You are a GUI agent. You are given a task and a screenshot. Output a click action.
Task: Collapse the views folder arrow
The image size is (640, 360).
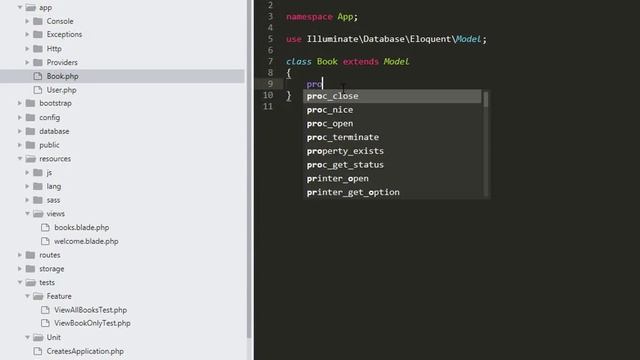point(27,213)
